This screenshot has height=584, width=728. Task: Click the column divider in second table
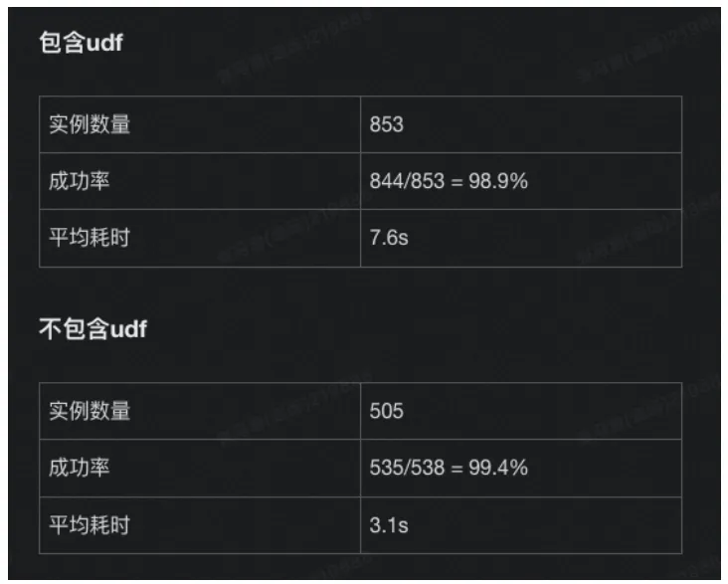point(360,468)
